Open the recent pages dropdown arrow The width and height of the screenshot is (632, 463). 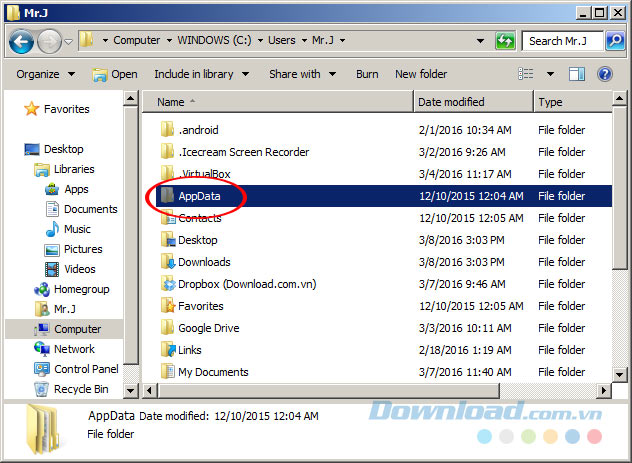(x=69, y=41)
